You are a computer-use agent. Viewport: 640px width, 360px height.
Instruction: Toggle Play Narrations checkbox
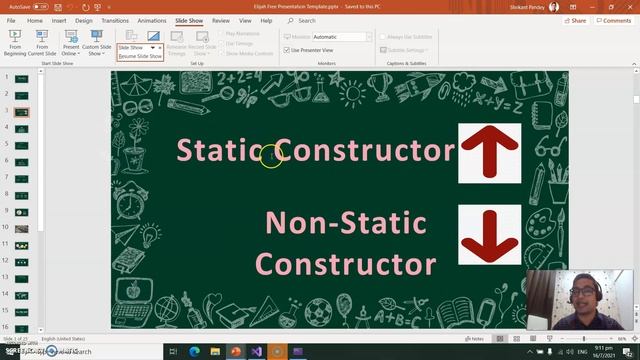[221, 33]
